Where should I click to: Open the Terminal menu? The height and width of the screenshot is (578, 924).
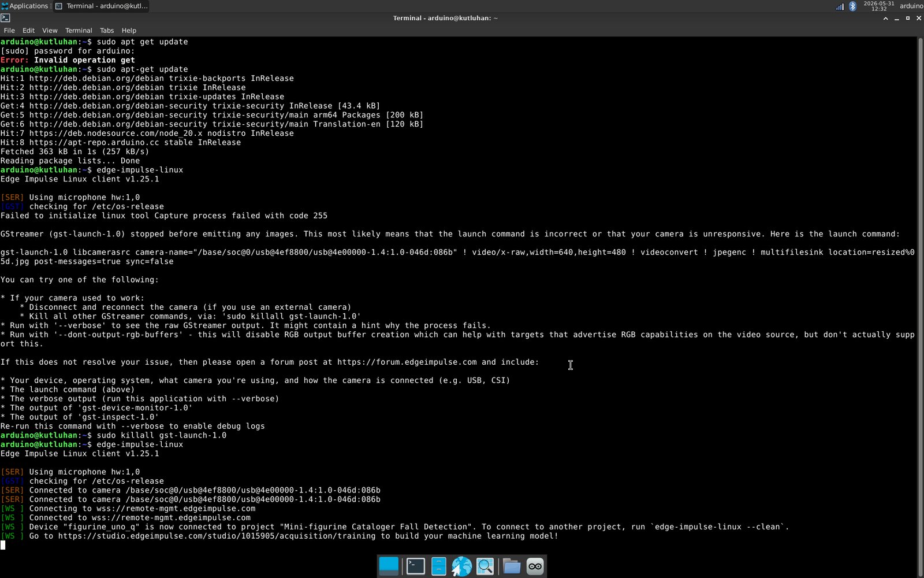tap(79, 31)
